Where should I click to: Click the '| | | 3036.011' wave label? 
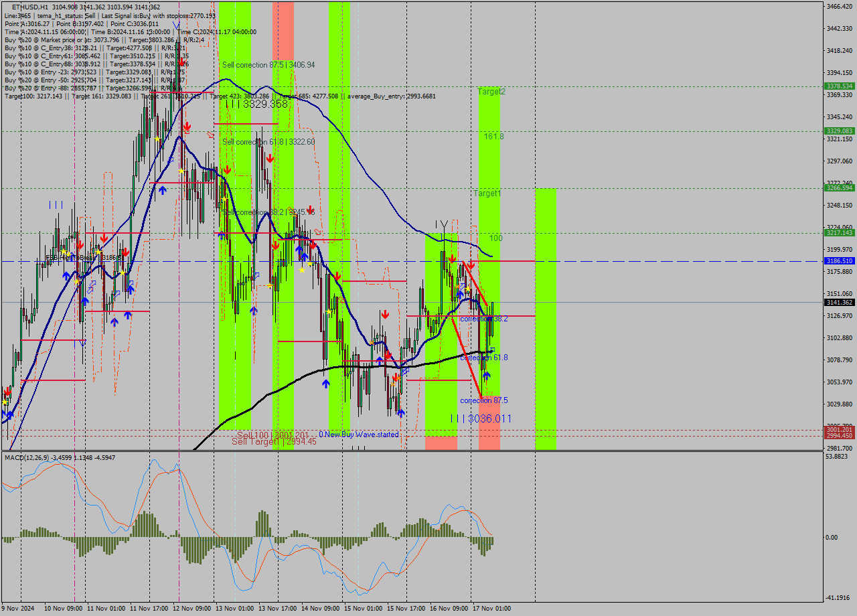481,418
